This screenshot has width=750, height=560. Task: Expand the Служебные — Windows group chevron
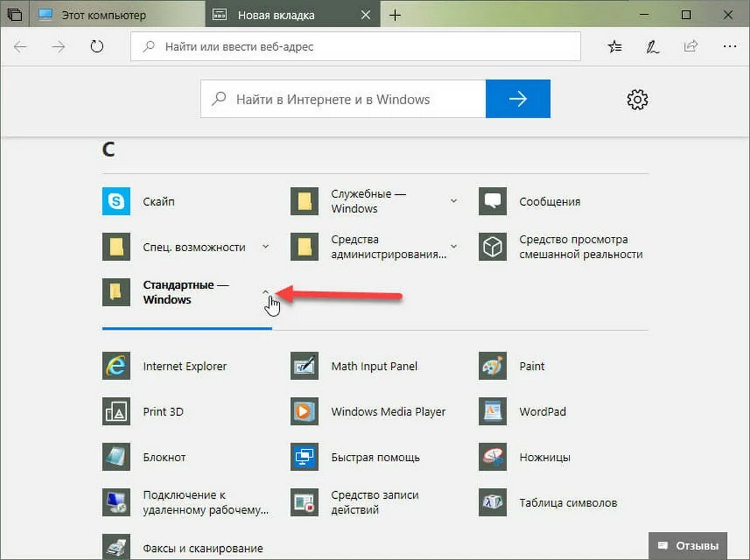point(454,201)
